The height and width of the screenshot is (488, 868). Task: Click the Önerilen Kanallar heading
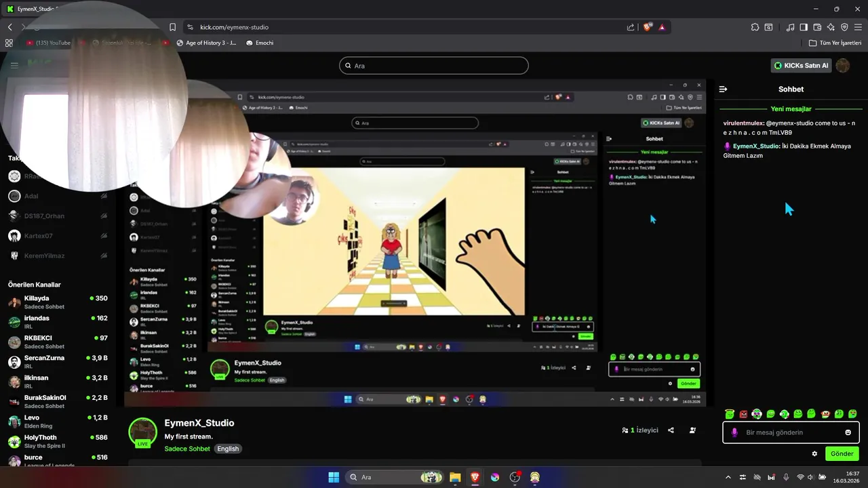click(35, 285)
